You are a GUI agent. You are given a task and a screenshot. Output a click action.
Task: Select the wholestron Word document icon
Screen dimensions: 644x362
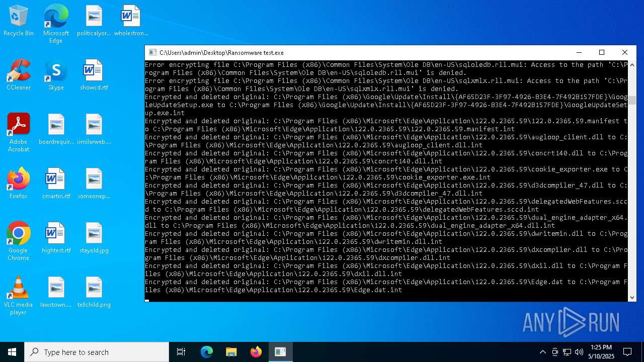[x=131, y=21]
